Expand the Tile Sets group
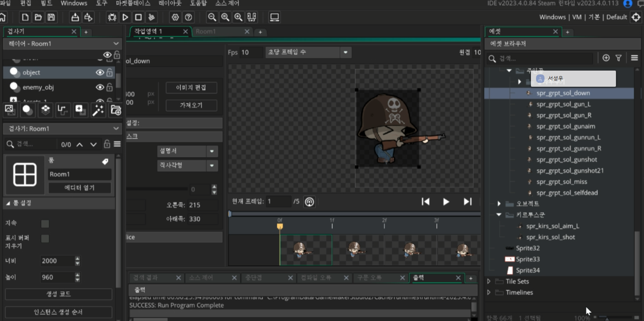 (x=489, y=281)
